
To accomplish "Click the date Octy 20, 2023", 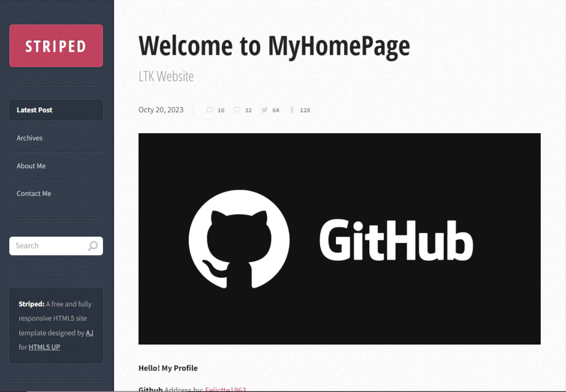I will (161, 110).
